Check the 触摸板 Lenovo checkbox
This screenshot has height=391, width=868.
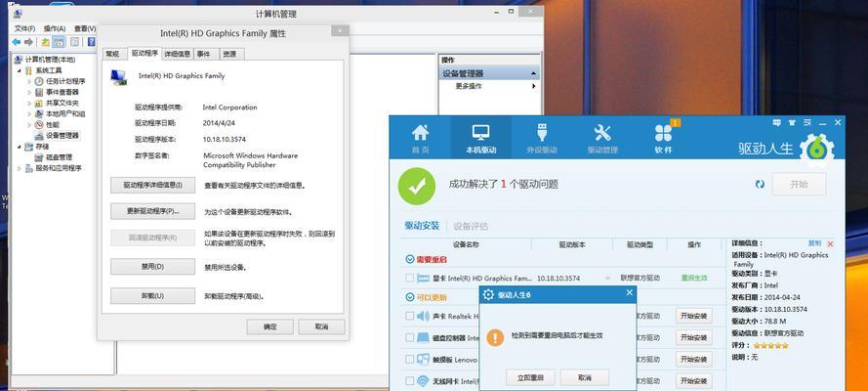point(410,360)
